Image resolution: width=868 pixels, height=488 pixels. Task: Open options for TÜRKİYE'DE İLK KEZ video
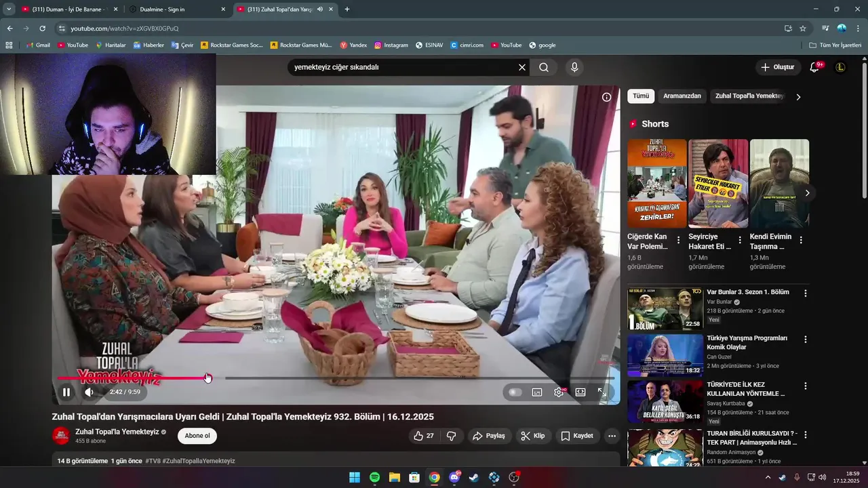[x=806, y=386]
